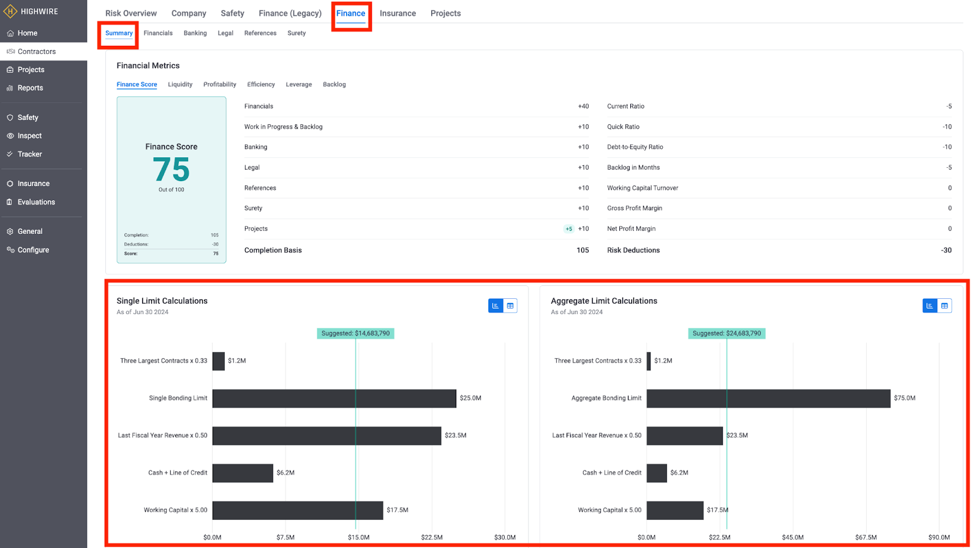Open the Safety shield sidebar item
The image size is (980, 548).
tap(28, 118)
